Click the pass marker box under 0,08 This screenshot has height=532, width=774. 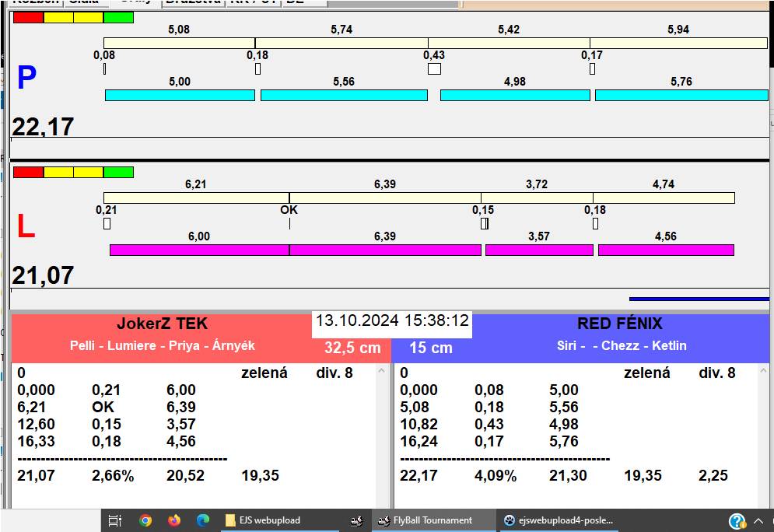click(104, 69)
